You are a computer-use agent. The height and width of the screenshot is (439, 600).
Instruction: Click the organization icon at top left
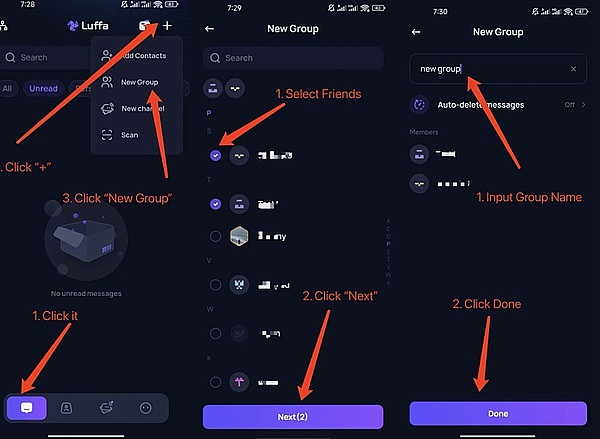tap(3, 26)
